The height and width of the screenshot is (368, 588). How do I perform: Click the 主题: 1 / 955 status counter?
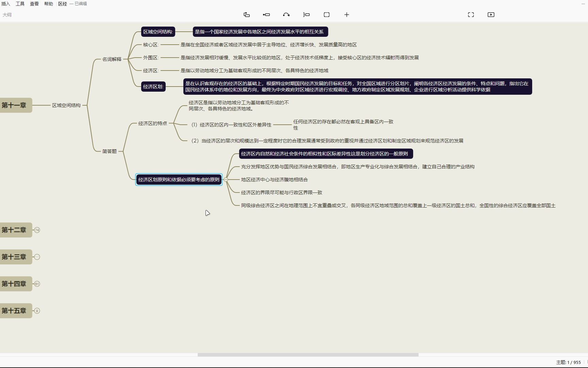[568, 362]
